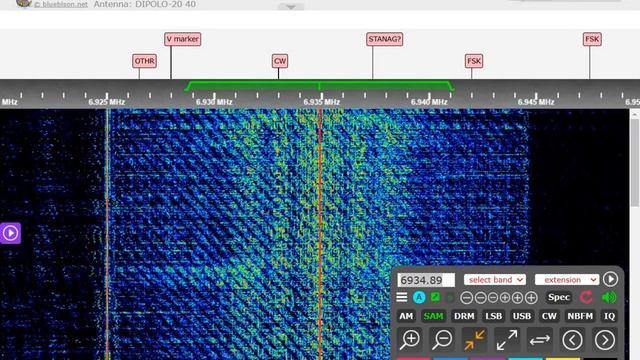Click the double horizontal arrows icon
Viewport: 640px width, 360px height.
[x=540, y=340]
